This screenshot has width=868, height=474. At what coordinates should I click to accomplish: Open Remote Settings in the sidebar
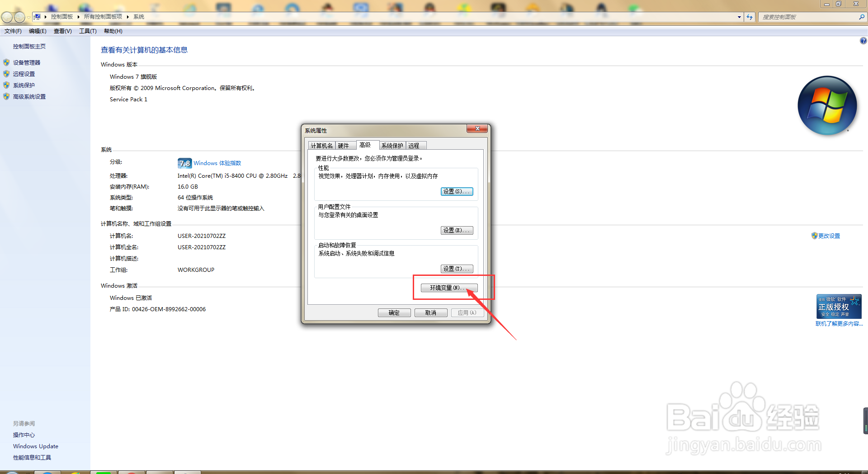[24, 74]
